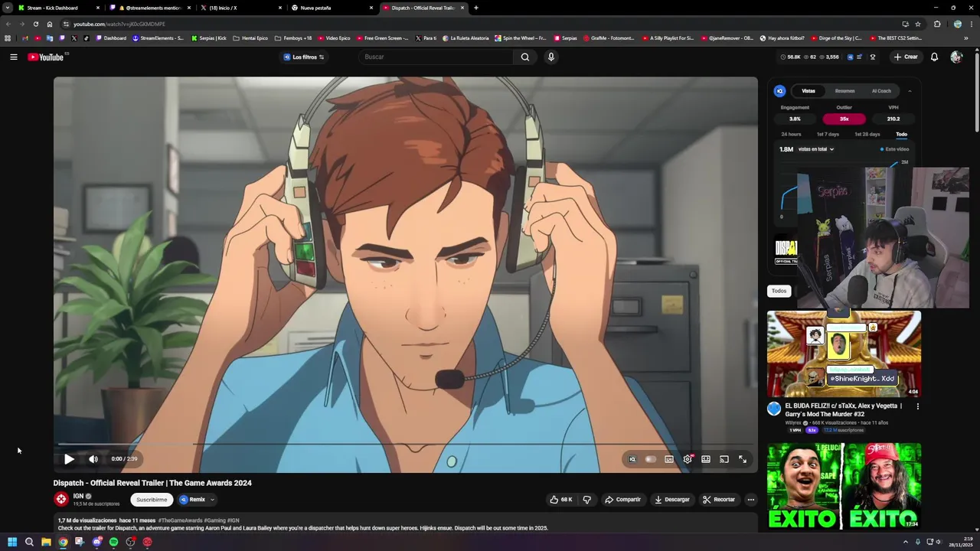The height and width of the screenshot is (551, 980).
Task: Click the #TheGameAwards hashtag
Action: 181,520
